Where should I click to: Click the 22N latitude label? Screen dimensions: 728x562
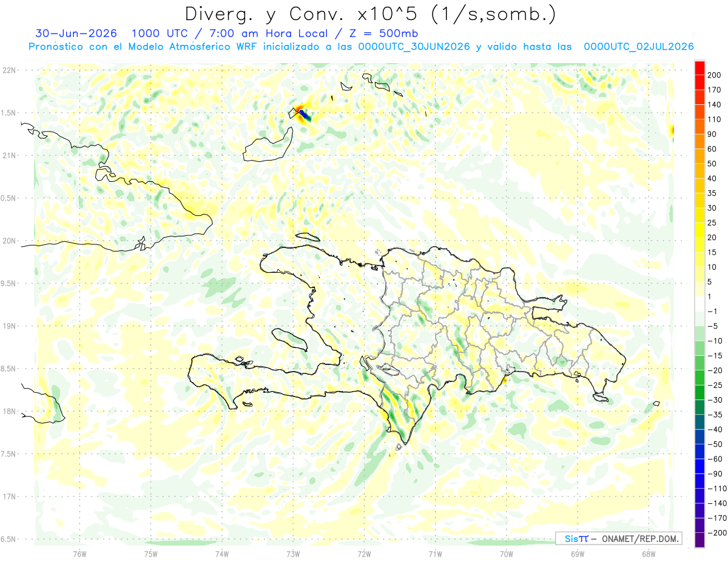(x=10, y=70)
